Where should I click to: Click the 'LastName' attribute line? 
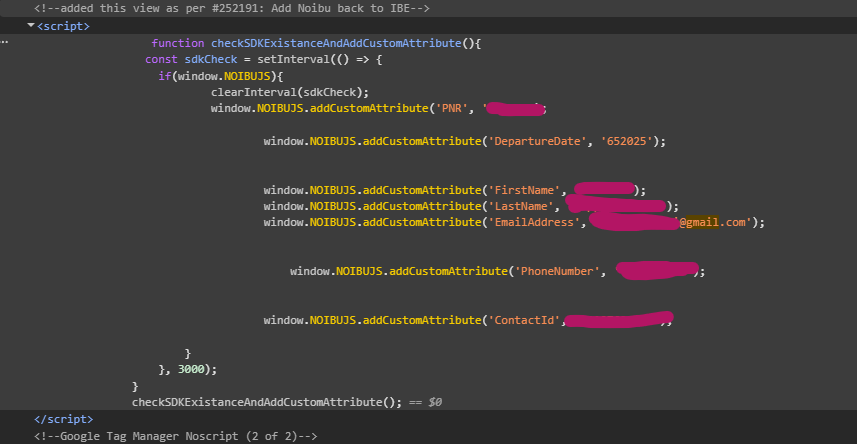471,206
